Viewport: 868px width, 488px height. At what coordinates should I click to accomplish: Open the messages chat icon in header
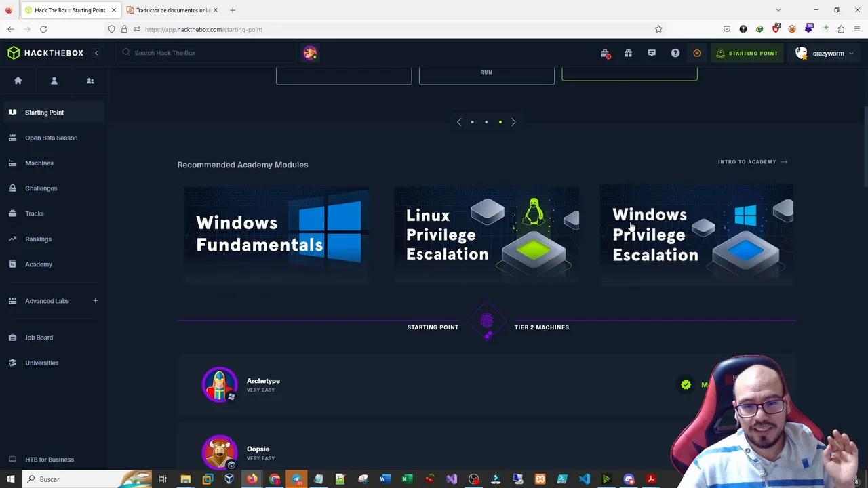652,53
